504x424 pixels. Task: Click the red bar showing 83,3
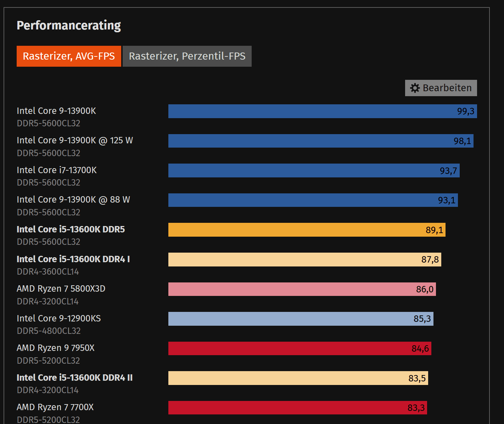(298, 408)
